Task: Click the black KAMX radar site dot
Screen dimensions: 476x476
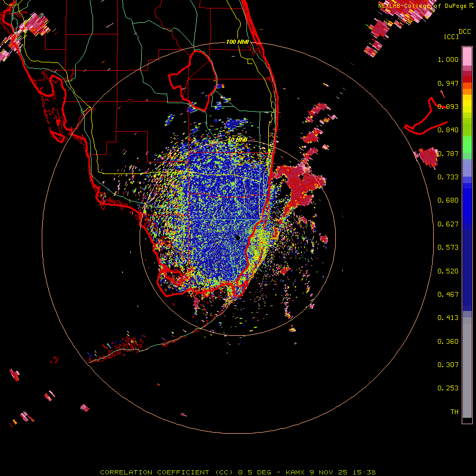Action: [238, 237]
